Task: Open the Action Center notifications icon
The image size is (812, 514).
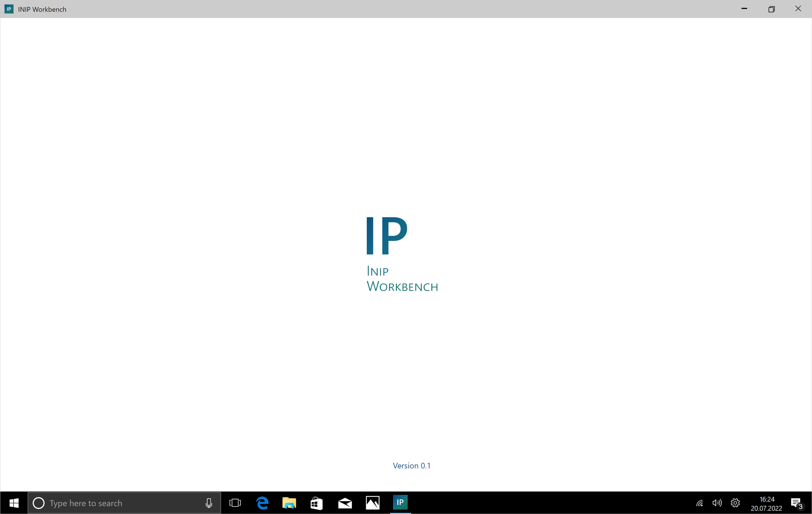Action: pyautogui.click(x=796, y=503)
